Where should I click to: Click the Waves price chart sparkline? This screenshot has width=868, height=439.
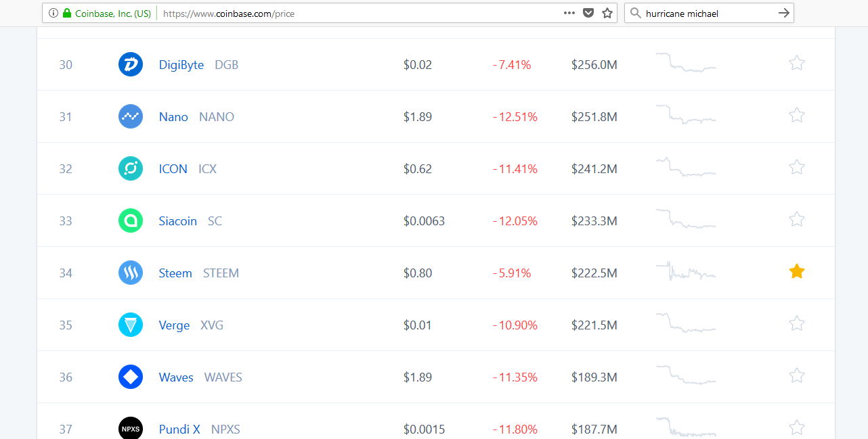point(686,375)
